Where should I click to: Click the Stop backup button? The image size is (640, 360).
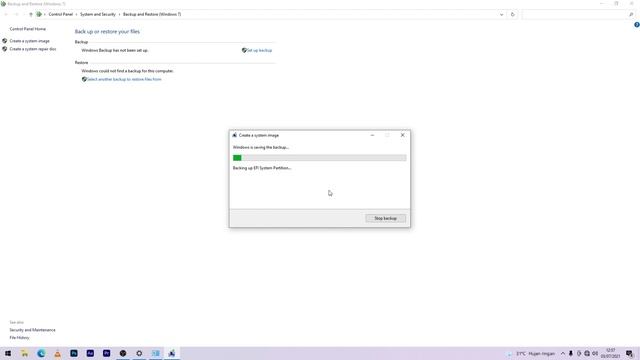click(385, 218)
